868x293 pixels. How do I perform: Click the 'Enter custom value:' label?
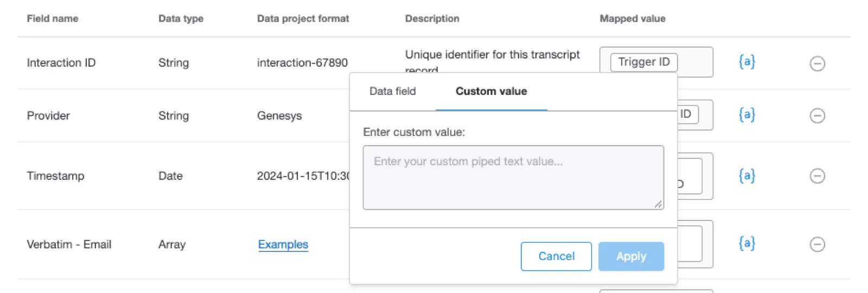(414, 132)
